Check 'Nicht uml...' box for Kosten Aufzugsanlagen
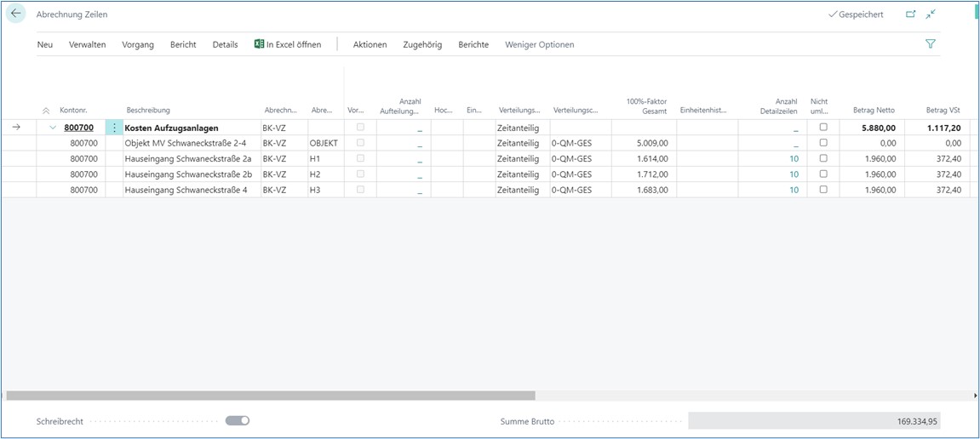Image resolution: width=980 pixels, height=439 pixels. coord(822,128)
